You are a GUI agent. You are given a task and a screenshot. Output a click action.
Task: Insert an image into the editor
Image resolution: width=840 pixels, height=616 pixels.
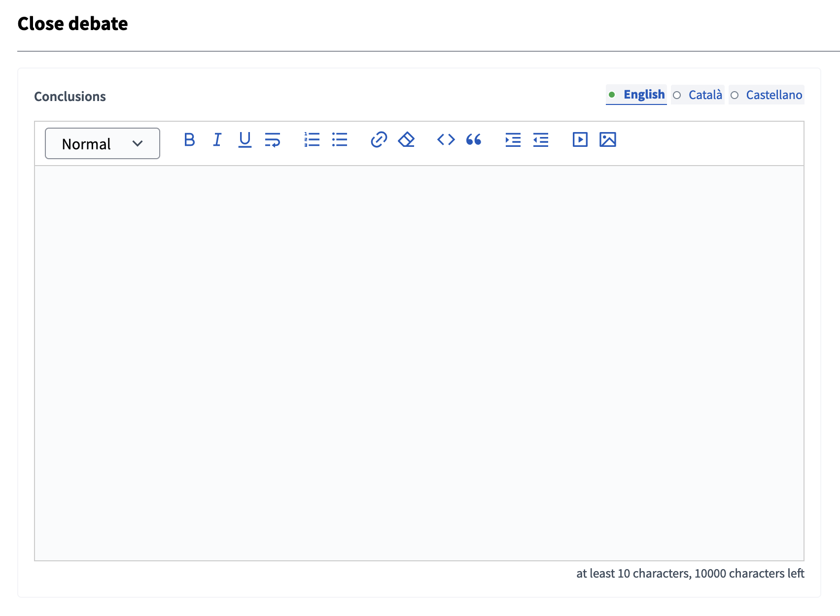coord(608,140)
